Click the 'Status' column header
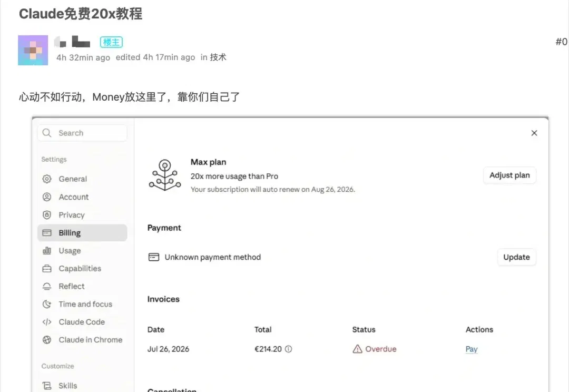 (364, 330)
